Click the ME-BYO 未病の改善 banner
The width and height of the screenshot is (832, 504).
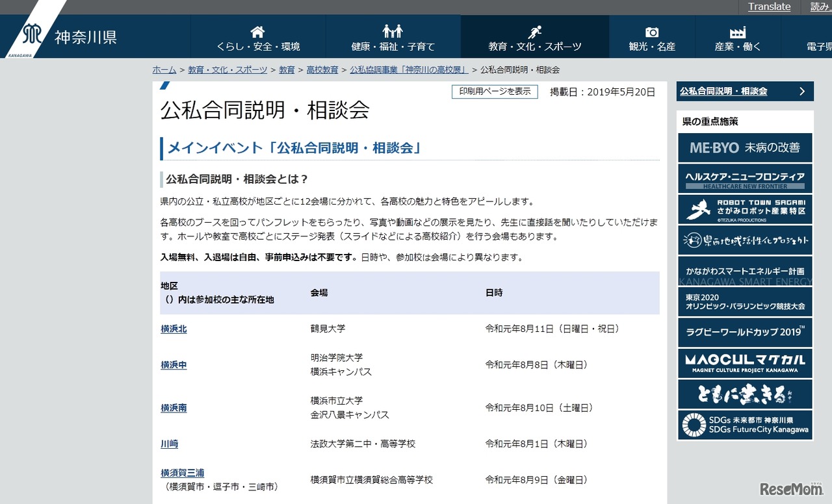coord(744,147)
